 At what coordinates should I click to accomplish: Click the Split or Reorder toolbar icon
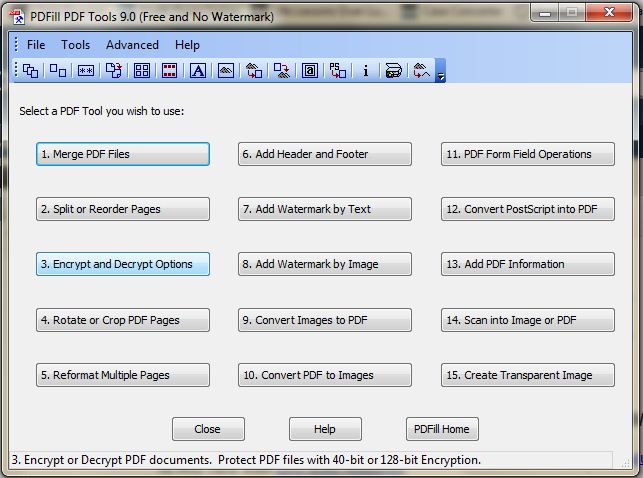click(x=58, y=71)
